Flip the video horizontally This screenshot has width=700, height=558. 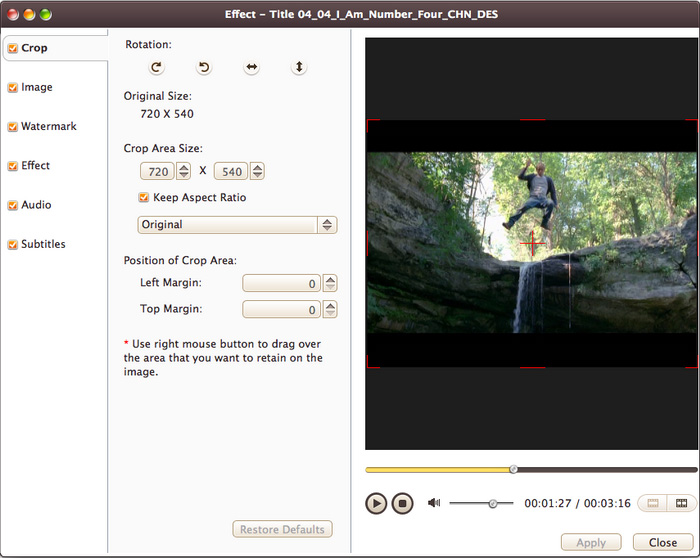251,67
